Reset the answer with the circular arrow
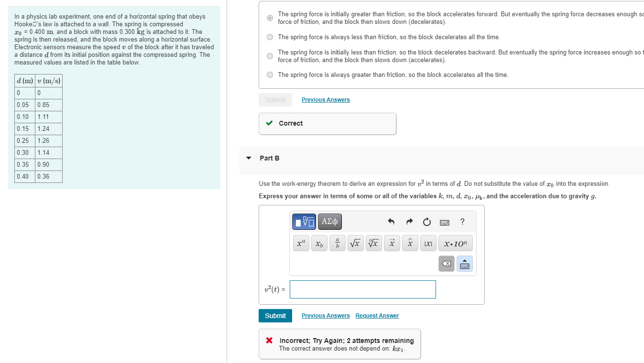 [426, 222]
